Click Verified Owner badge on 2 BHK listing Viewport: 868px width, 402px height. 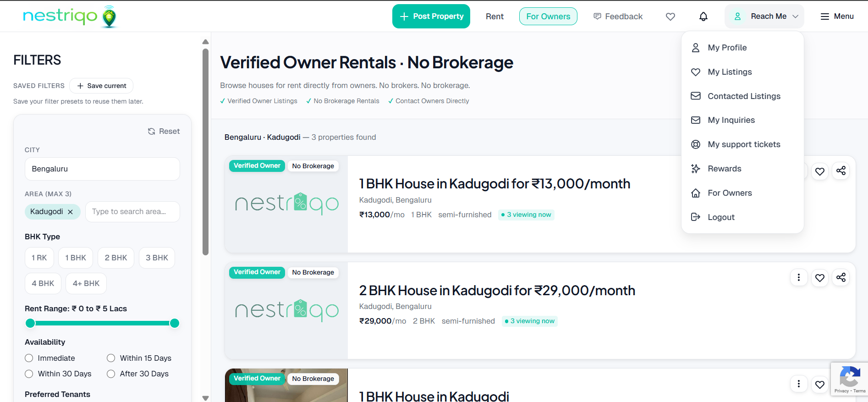(257, 272)
